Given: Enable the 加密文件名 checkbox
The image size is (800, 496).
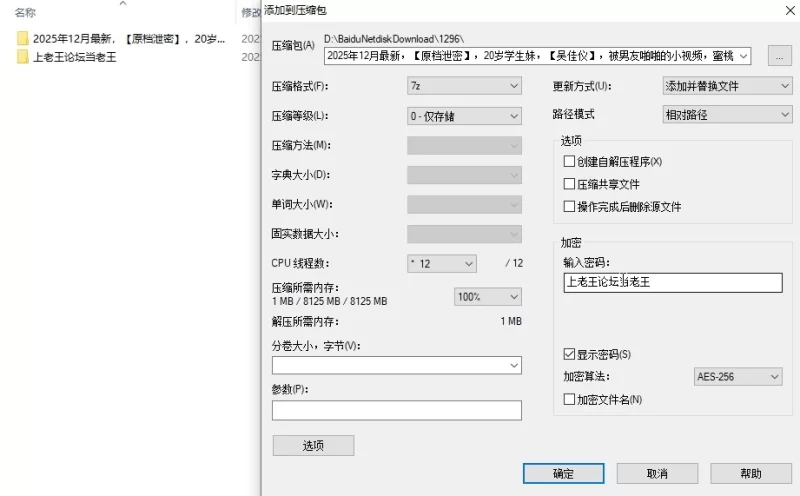Looking at the screenshot, I should click(569, 400).
